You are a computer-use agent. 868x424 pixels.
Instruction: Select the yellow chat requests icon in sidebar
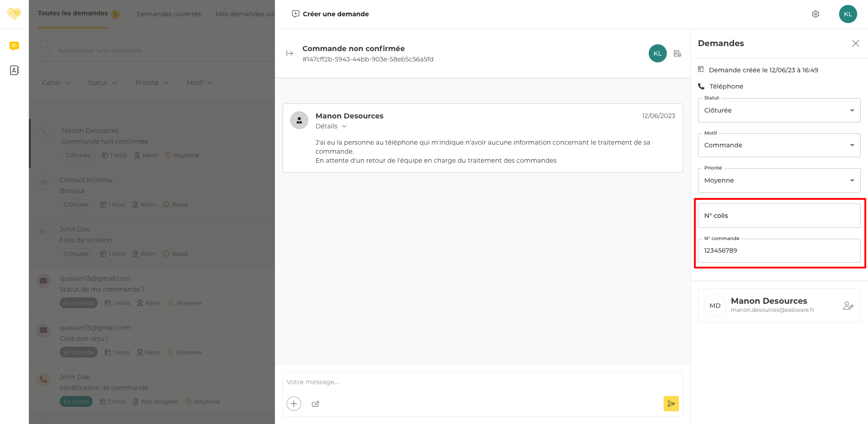14,46
